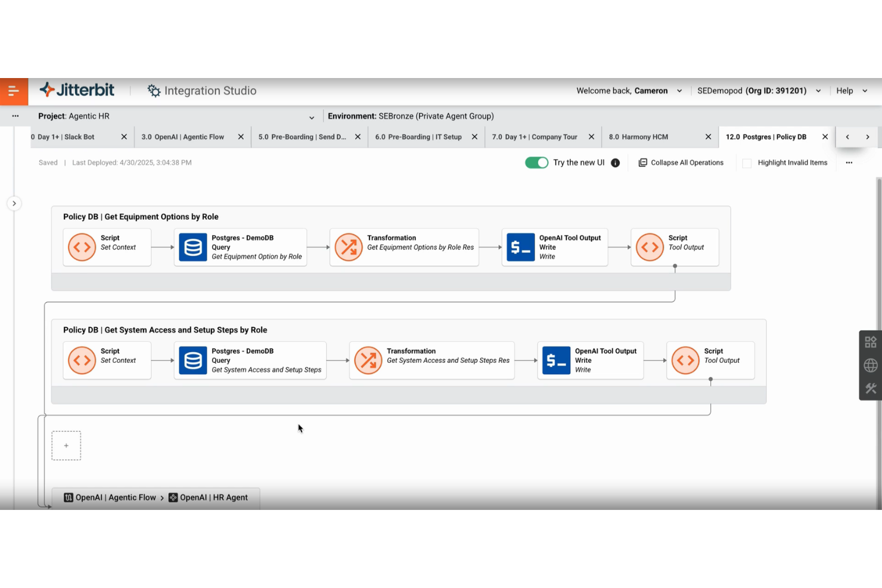Click the OpenAI | Agentic Flow breadcrumb link
882x588 pixels.
point(116,497)
